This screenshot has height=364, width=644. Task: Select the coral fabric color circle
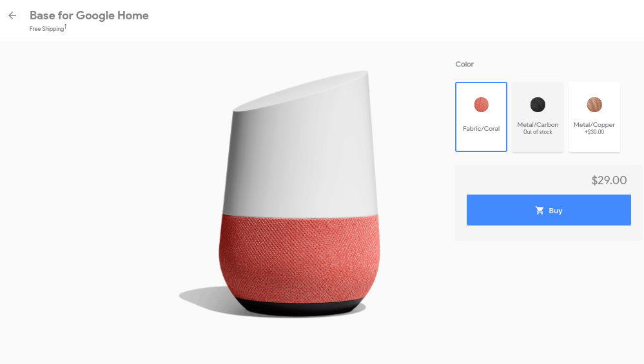(481, 104)
